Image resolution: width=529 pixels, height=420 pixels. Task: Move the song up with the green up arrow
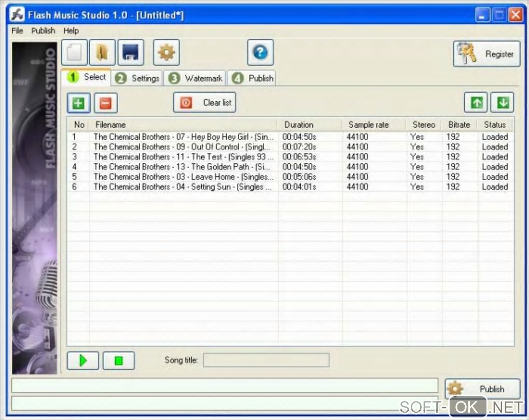coord(476,102)
